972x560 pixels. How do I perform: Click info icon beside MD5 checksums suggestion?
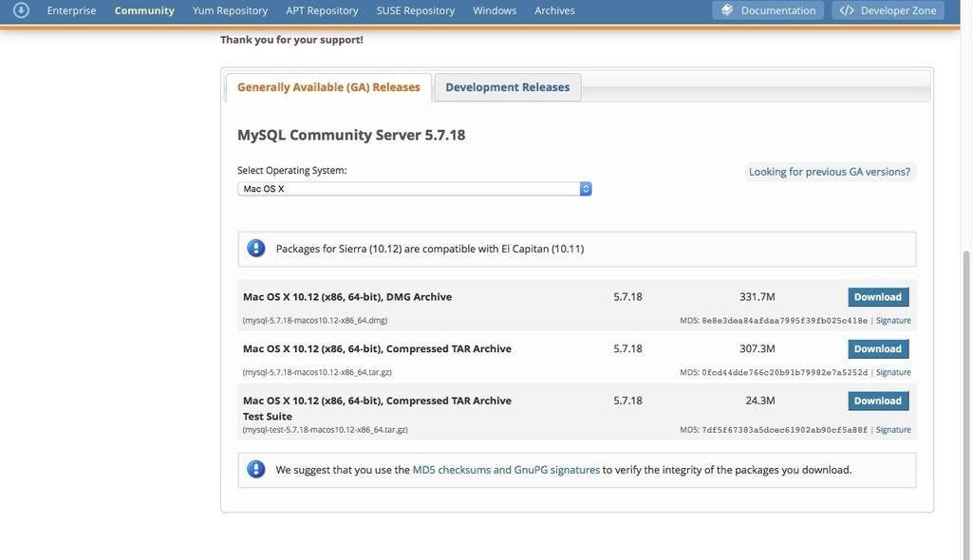coord(256,470)
